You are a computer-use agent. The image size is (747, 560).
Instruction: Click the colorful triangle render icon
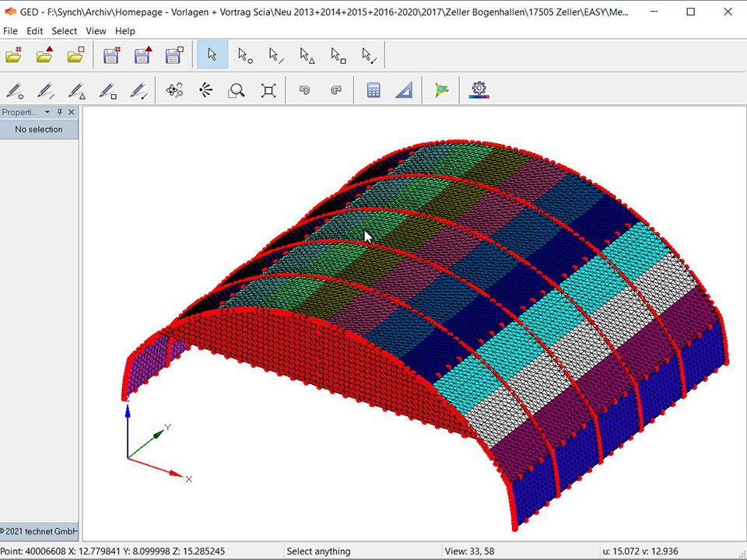(x=441, y=90)
